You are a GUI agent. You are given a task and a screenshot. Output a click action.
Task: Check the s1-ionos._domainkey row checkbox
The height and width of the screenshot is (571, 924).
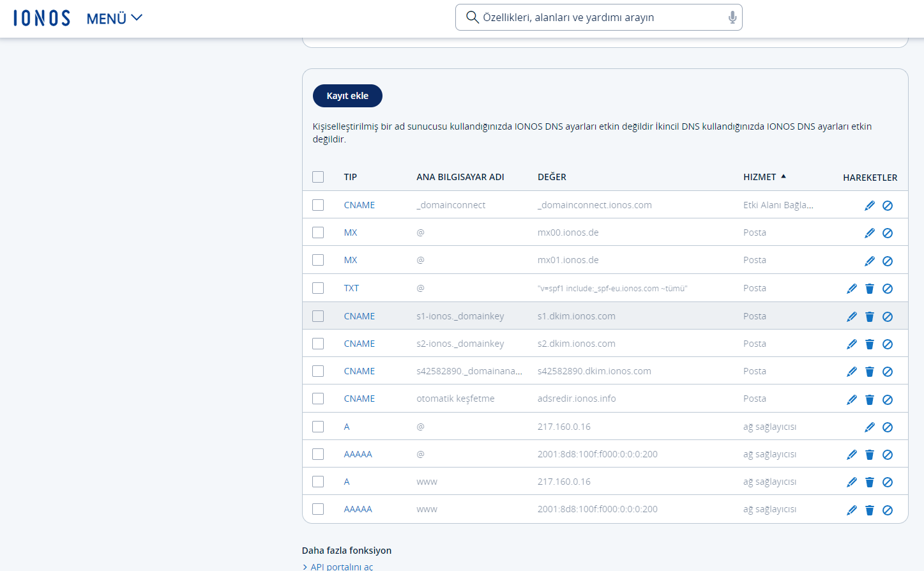[x=318, y=316]
